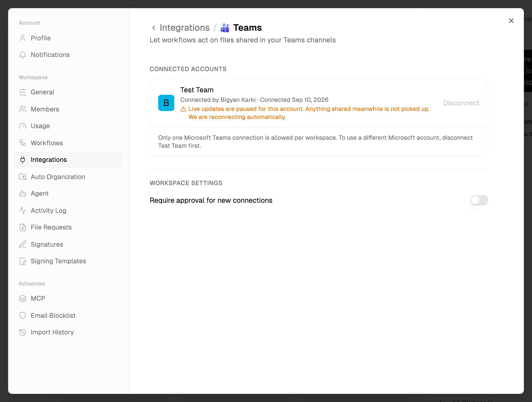Click the File Requests document icon
The image size is (532, 402).
pos(23,227)
